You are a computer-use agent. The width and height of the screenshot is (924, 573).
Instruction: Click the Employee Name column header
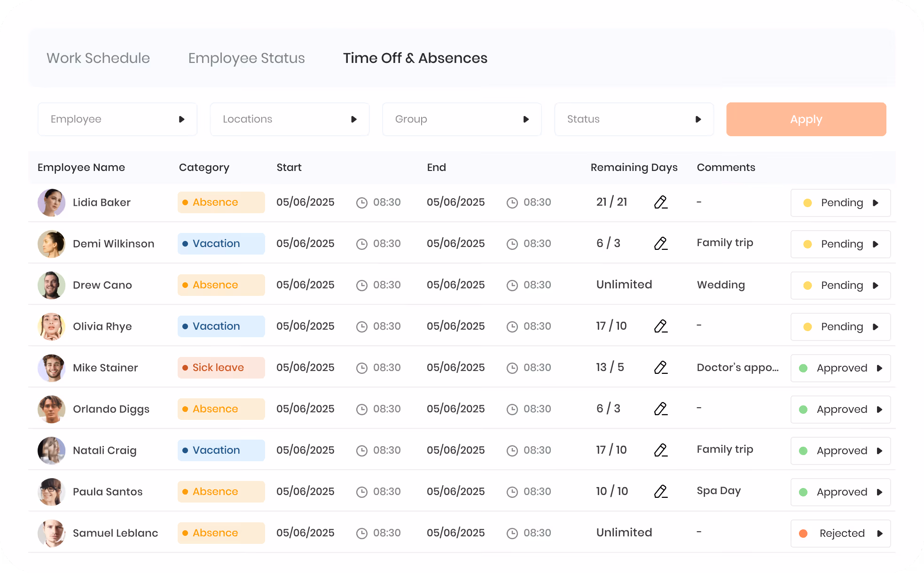click(x=81, y=167)
